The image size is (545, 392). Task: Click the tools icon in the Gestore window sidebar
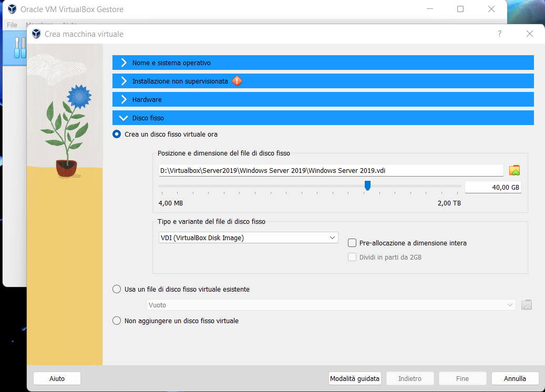point(19,48)
